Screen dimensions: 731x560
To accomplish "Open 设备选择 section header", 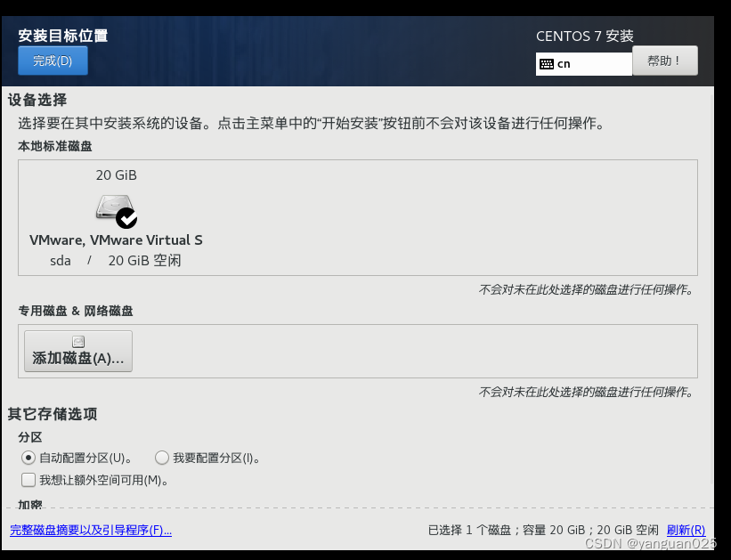I will point(37,100).
